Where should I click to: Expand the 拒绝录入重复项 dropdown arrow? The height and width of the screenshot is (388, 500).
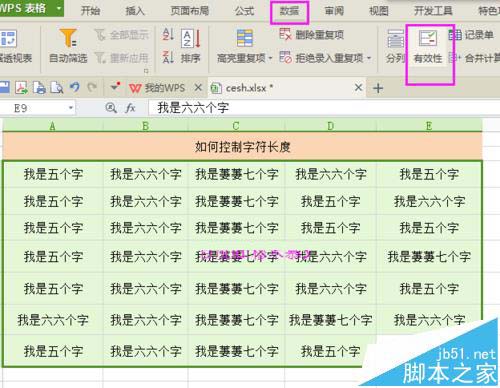(369, 58)
